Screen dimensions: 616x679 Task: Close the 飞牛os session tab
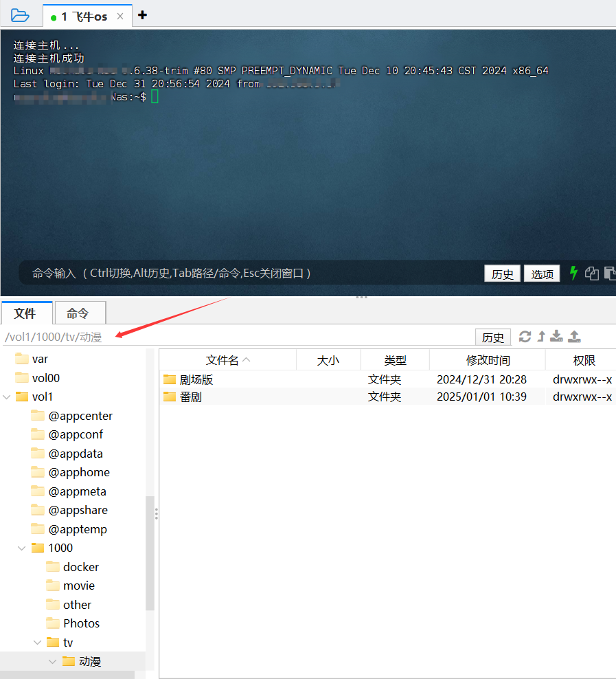(120, 16)
